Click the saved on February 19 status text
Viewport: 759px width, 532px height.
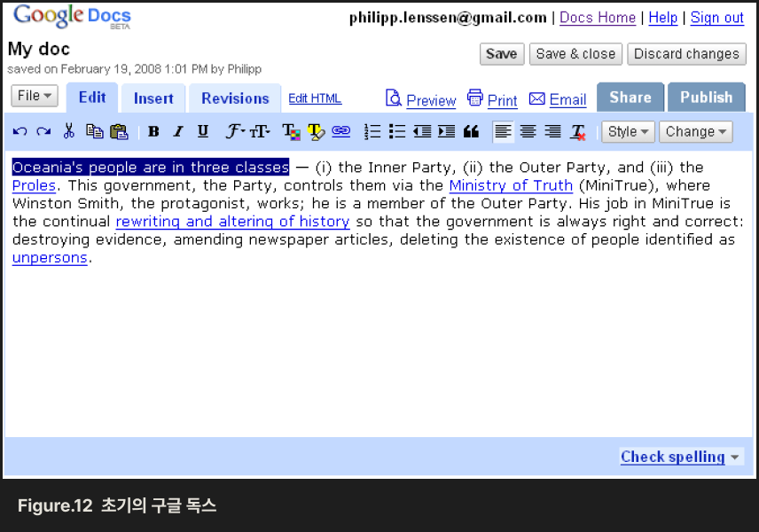click(135, 69)
